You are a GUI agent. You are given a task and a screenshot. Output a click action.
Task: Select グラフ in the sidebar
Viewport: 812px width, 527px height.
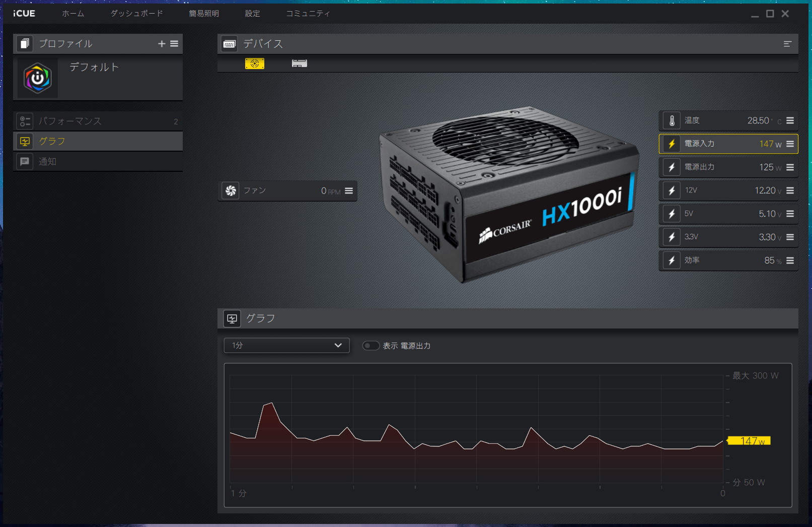pos(98,142)
